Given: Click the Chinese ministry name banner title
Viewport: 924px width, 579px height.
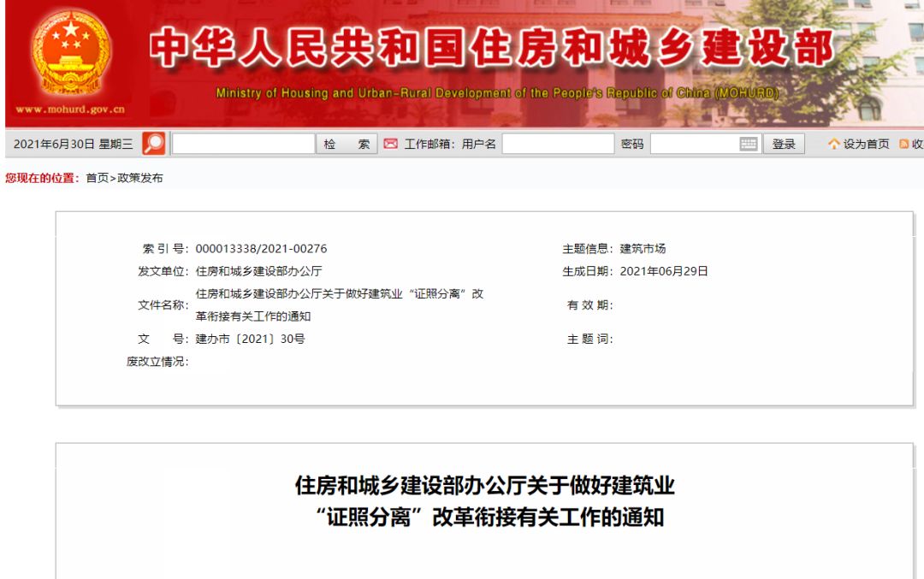Looking at the screenshot, I should (492, 48).
